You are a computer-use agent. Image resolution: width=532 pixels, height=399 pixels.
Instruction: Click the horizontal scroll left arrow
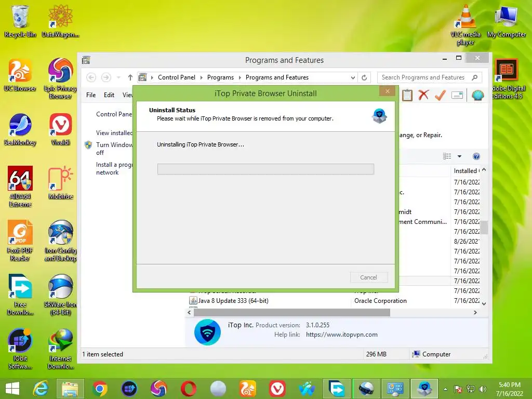coord(189,312)
